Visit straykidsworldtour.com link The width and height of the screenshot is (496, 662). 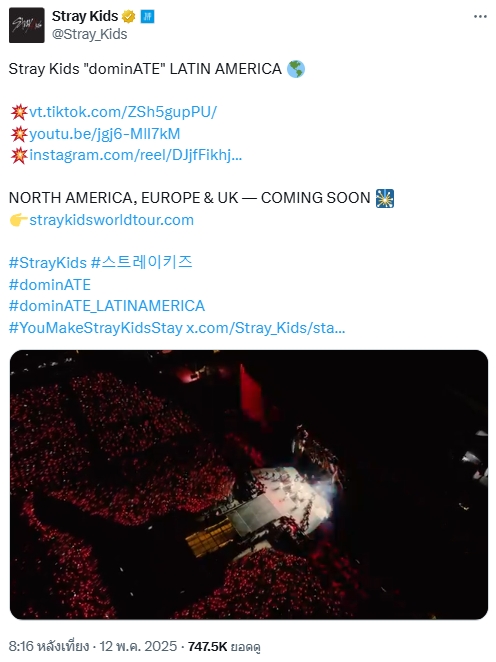[x=111, y=220]
